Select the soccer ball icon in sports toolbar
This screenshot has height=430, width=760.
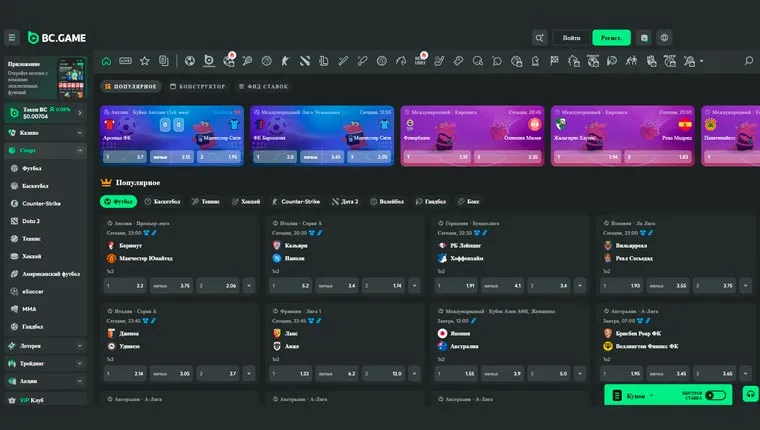click(x=190, y=61)
